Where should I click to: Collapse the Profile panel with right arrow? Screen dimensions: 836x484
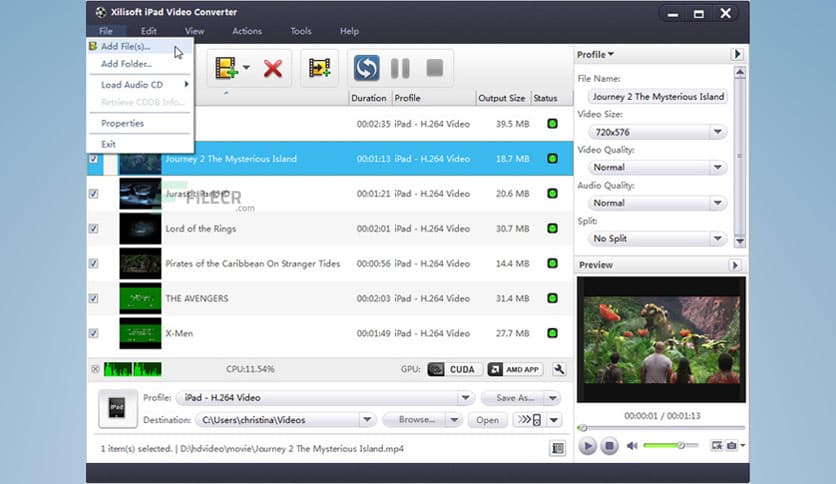pos(737,54)
